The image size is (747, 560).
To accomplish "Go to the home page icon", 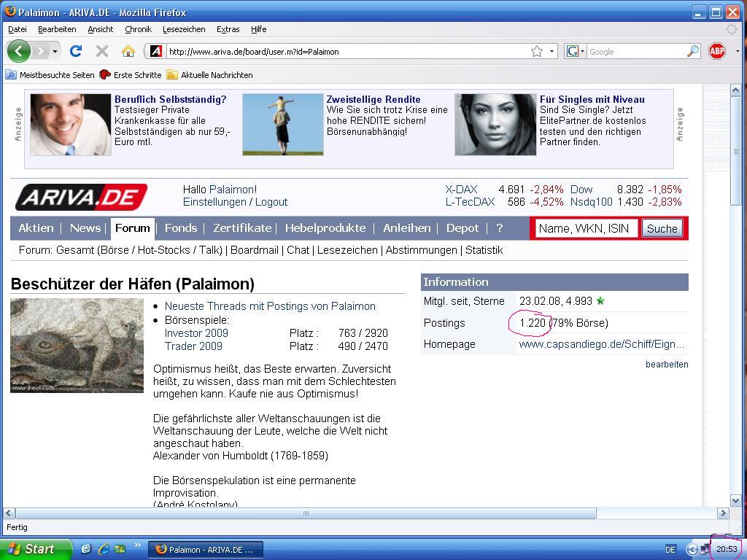I will click(x=128, y=51).
